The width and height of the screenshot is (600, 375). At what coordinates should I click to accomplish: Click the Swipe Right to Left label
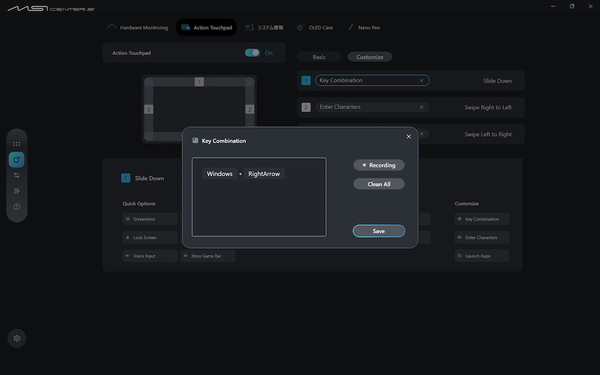click(488, 108)
